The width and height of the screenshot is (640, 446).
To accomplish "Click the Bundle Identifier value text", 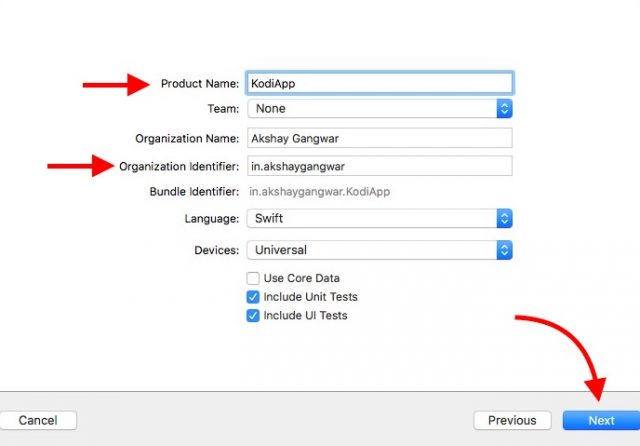I will click(320, 192).
